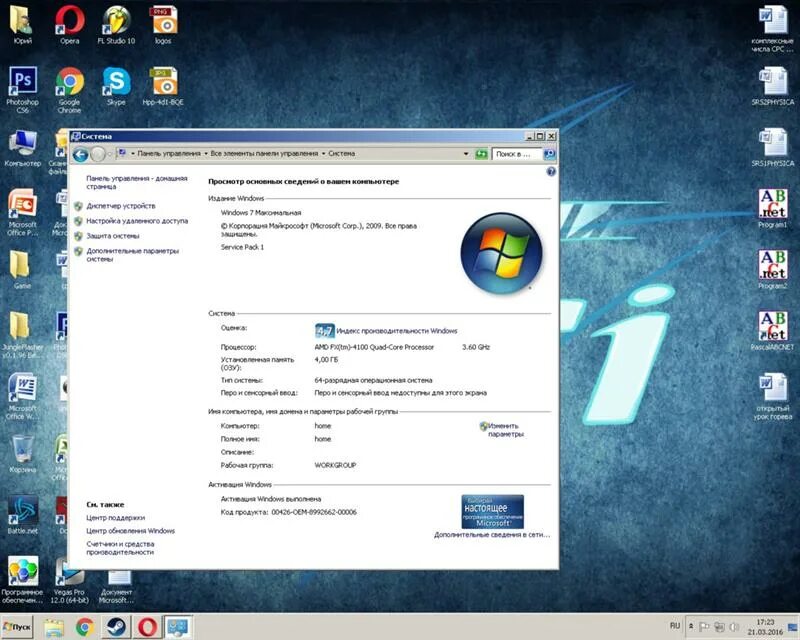Image resolution: width=800 pixels, height=640 pixels.
Task: Open Steam from the taskbar
Action: click(116, 627)
